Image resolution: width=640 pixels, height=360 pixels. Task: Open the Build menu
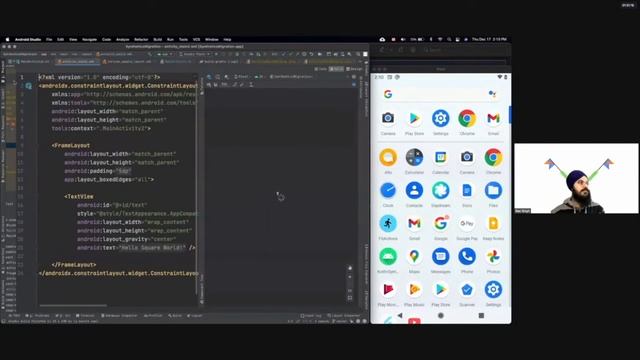coord(158,40)
